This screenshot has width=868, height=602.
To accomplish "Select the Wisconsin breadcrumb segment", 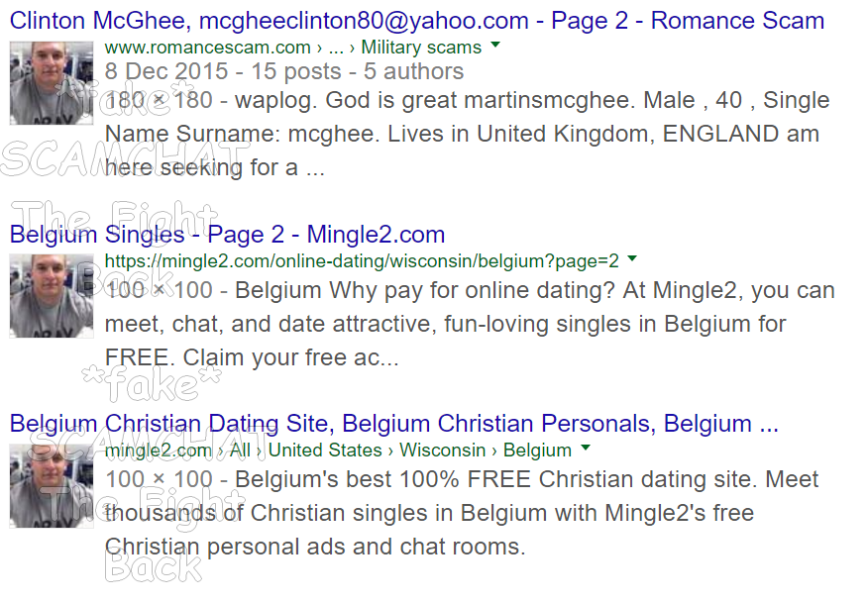I will 442,451.
